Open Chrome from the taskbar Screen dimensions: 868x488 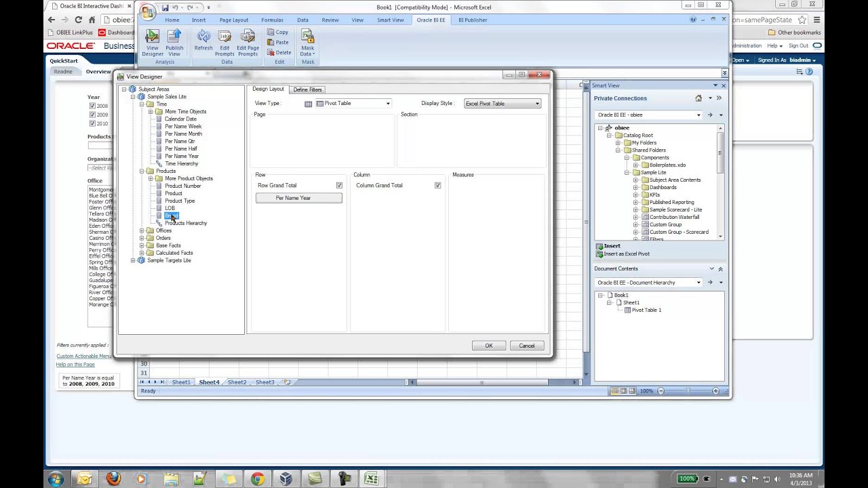pyautogui.click(x=258, y=479)
